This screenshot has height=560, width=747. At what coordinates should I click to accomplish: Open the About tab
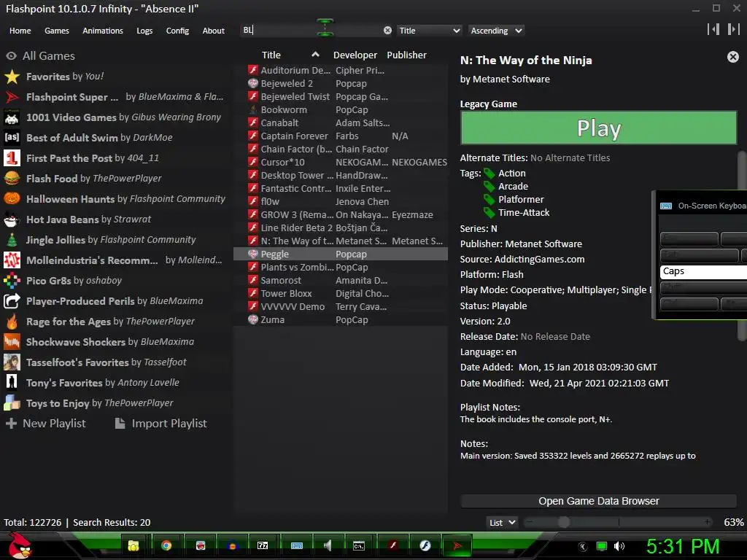pyautogui.click(x=214, y=31)
